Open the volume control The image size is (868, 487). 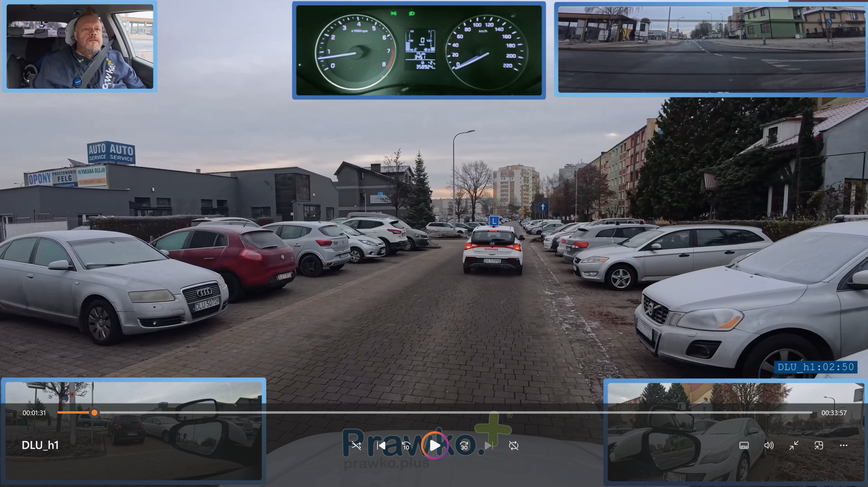click(769, 446)
